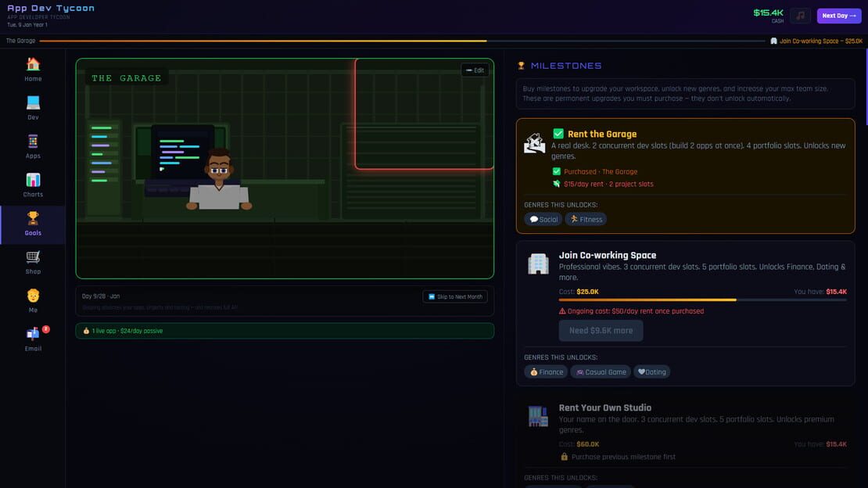Select the Goals trophy in sidebar

[x=33, y=224]
